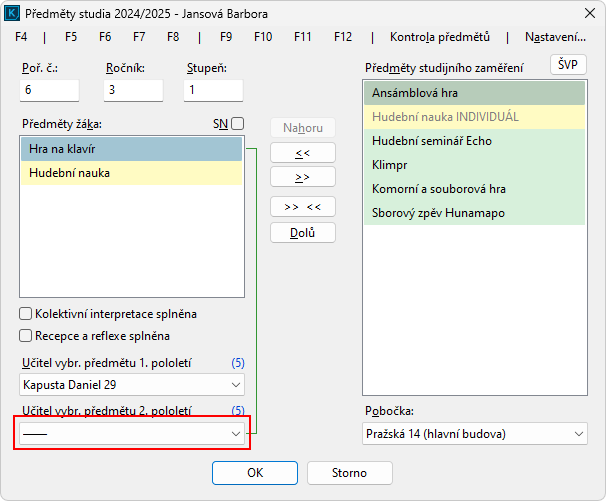Screen dimensions: 606x501
Task: Click the >> << swap button
Action: coord(303,208)
